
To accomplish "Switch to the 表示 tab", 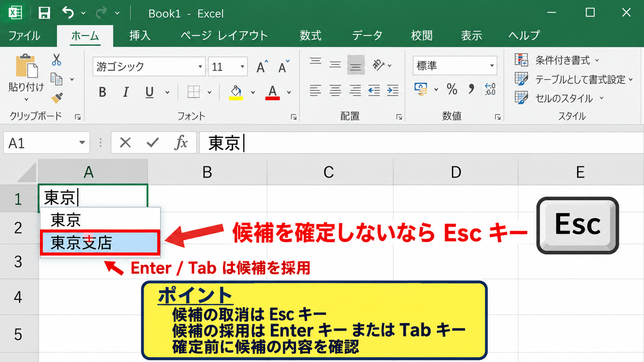I will (x=471, y=36).
